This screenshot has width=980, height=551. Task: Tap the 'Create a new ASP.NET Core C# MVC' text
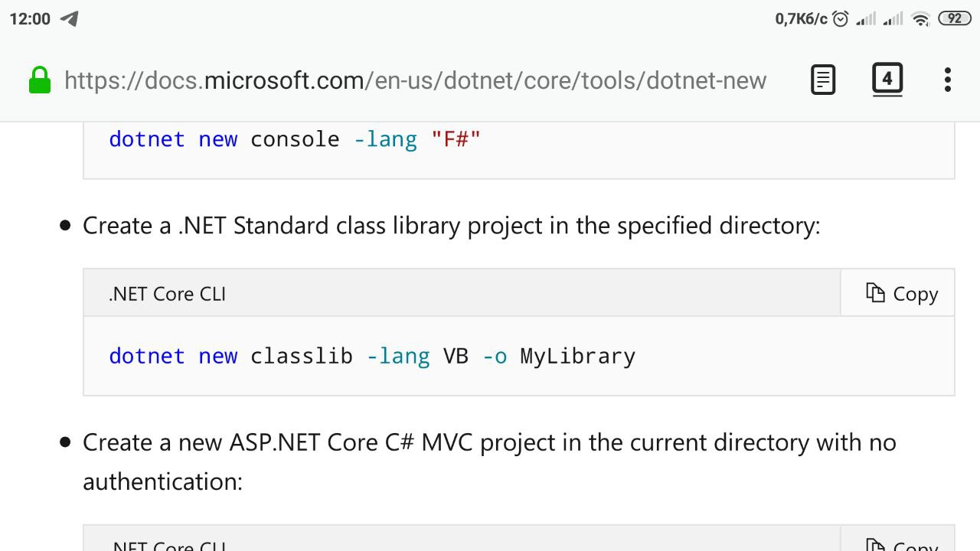coord(489,442)
